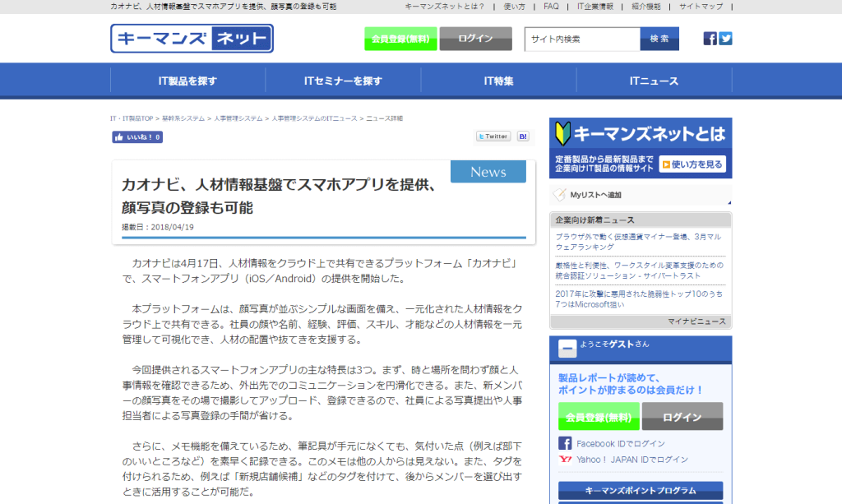The image size is (842, 504).
Task: Click the キーマンズネットとは banner heading
Action: 650,134
